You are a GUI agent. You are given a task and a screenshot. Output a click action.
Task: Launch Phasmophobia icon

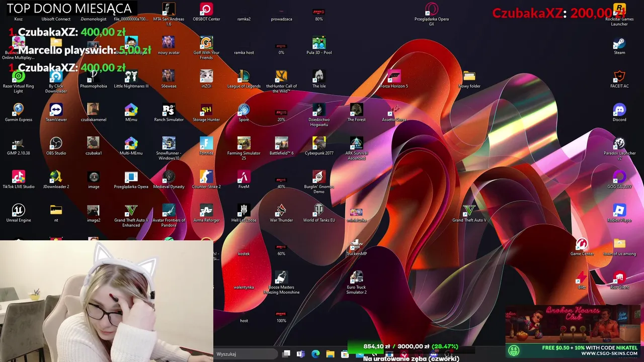click(94, 76)
